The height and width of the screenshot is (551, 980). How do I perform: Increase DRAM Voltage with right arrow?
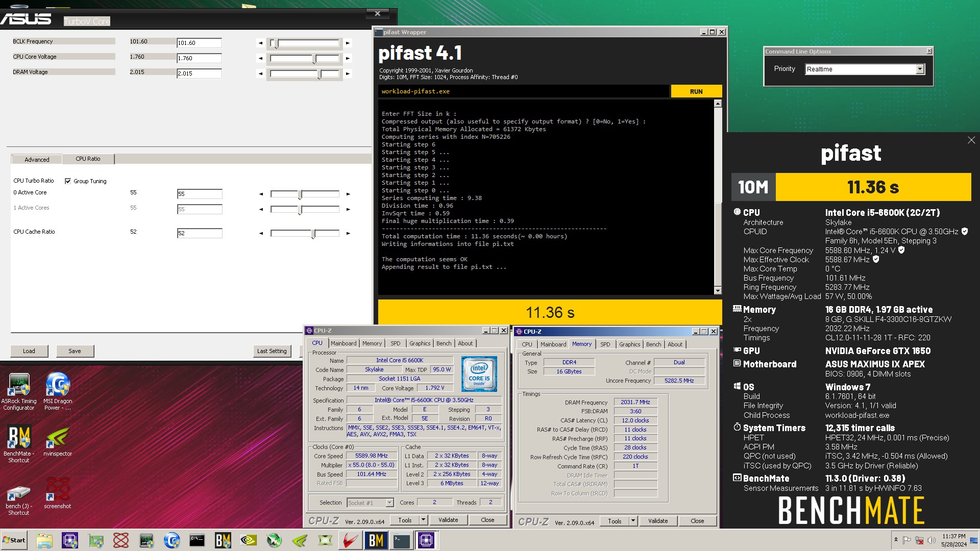point(348,74)
